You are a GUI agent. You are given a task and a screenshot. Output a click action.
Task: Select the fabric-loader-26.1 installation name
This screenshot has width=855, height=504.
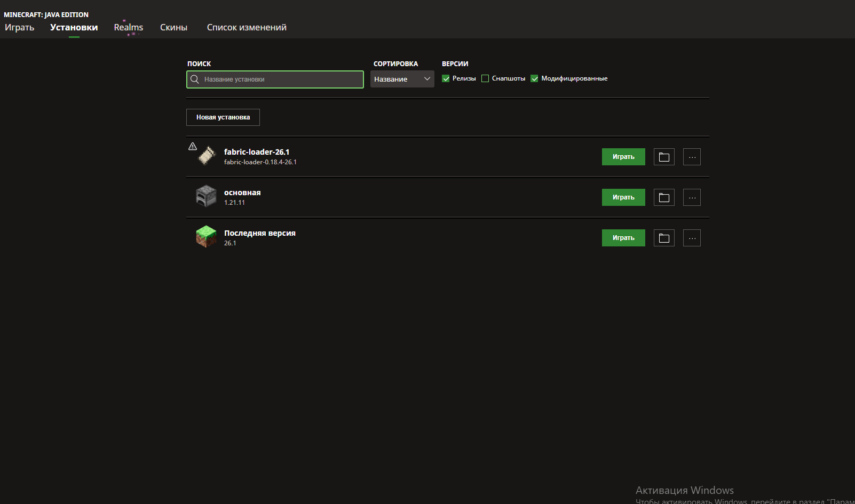point(257,152)
